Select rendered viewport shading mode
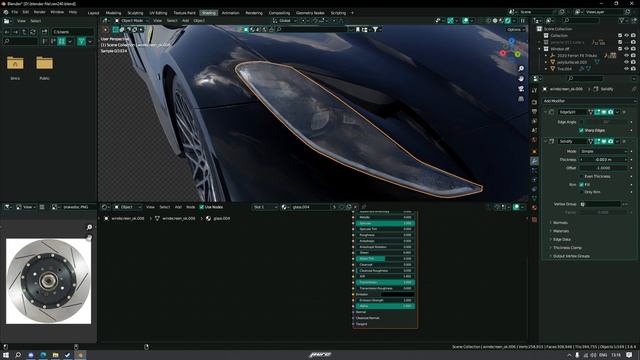This screenshot has width=640, height=360. [x=508, y=20]
